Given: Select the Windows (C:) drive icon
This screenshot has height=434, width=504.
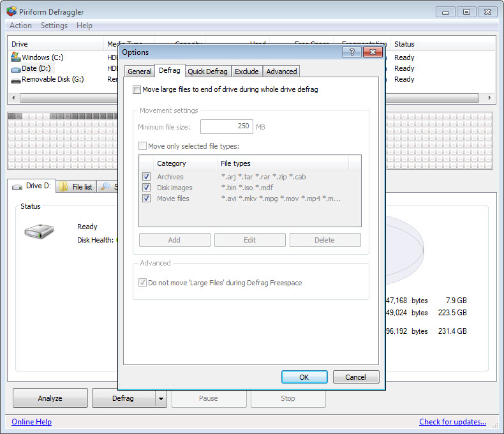Looking at the screenshot, I should pyautogui.click(x=15, y=57).
